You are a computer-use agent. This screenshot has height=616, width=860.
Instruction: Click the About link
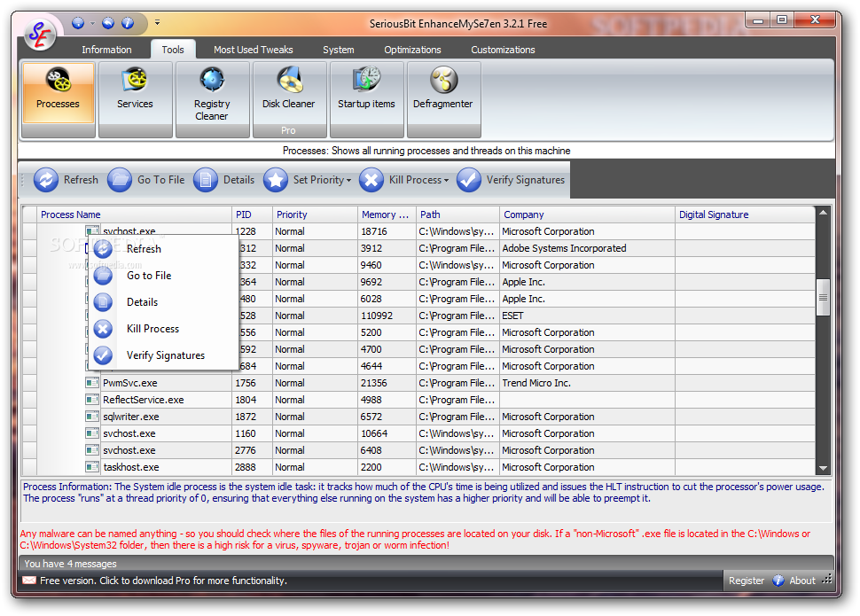tap(802, 581)
